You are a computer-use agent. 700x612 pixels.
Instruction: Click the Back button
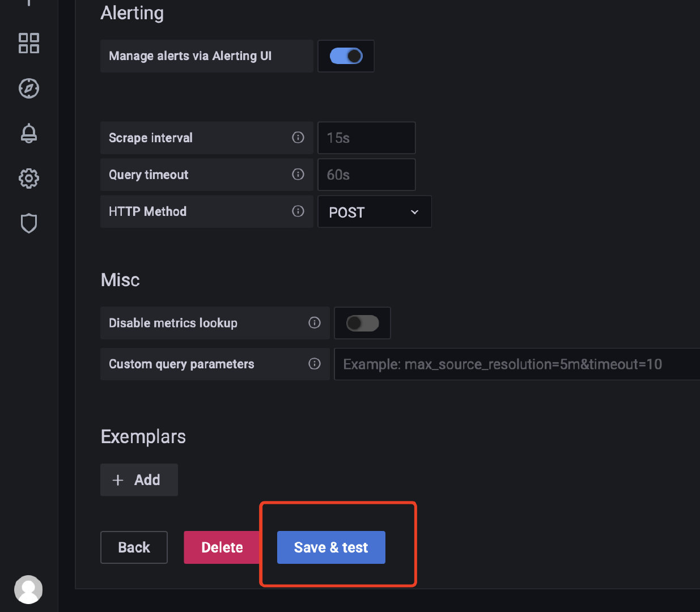(134, 547)
